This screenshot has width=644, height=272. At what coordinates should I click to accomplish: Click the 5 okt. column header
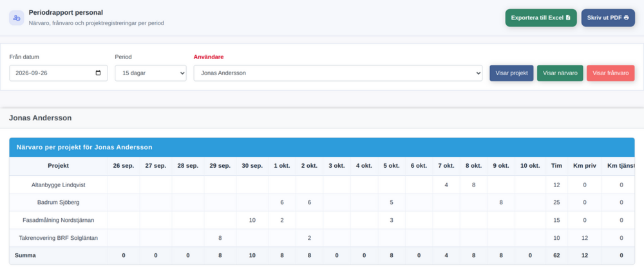click(392, 166)
